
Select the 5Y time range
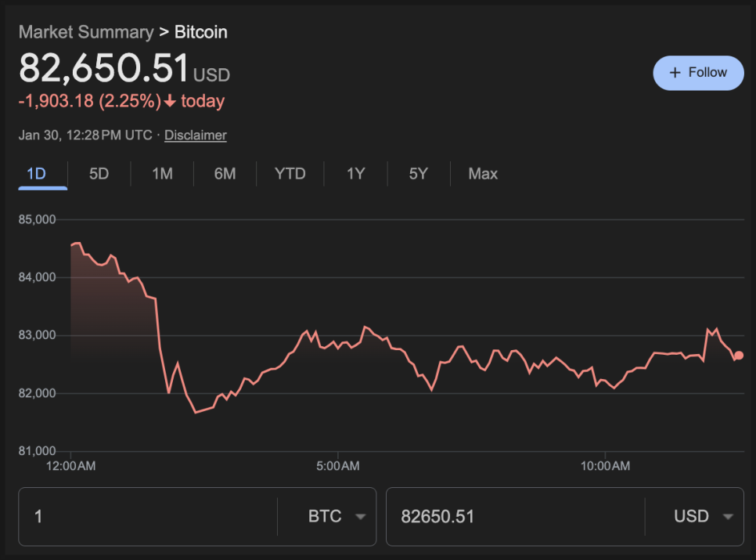(418, 173)
